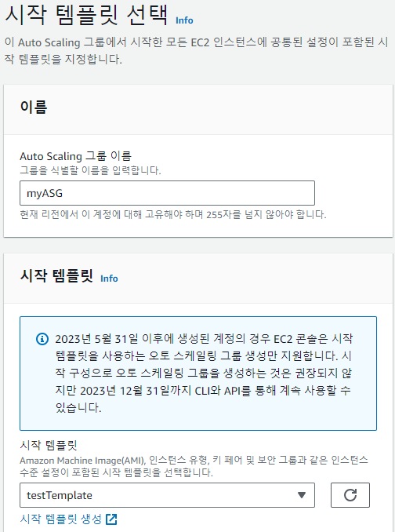Image resolution: width=395 pixels, height=532 pixels.
Task: Click the 2023년 5월 31일 notice text
Action: tap(204, 373)
